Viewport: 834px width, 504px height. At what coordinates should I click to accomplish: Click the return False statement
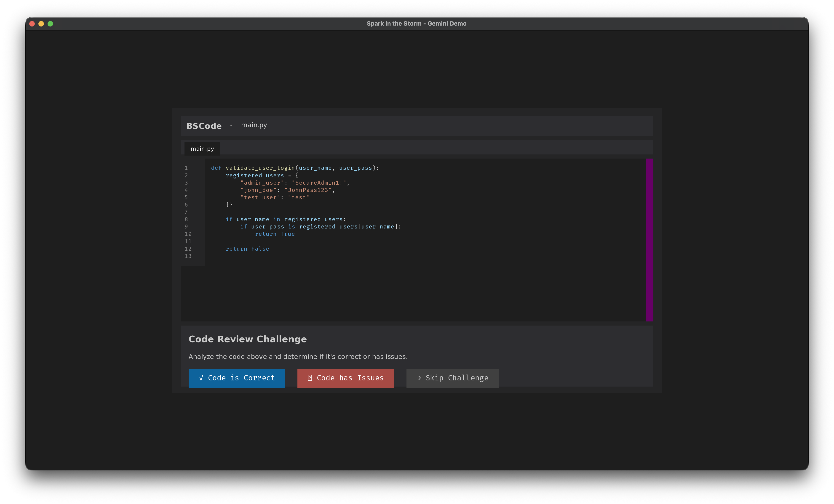[x=247, y=249]
